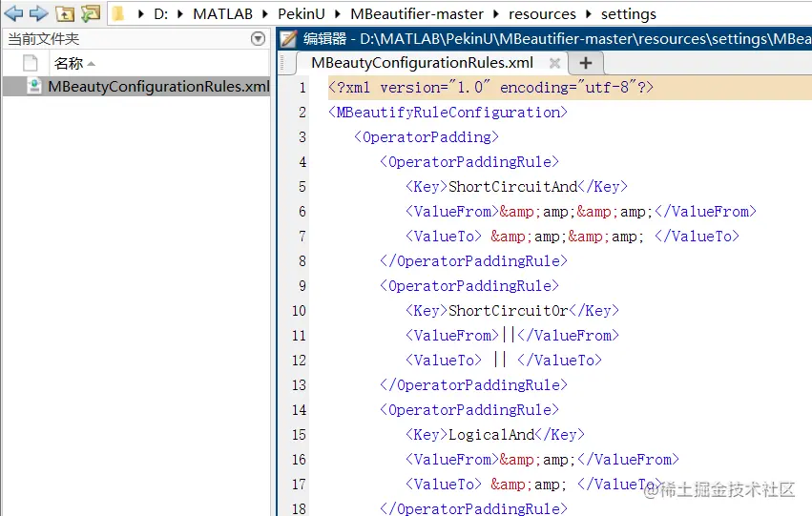Switch to the MBeautyConfigurationRules.xml editor tab
This screenshot has width=812, height=516.
tap(422, 63)
